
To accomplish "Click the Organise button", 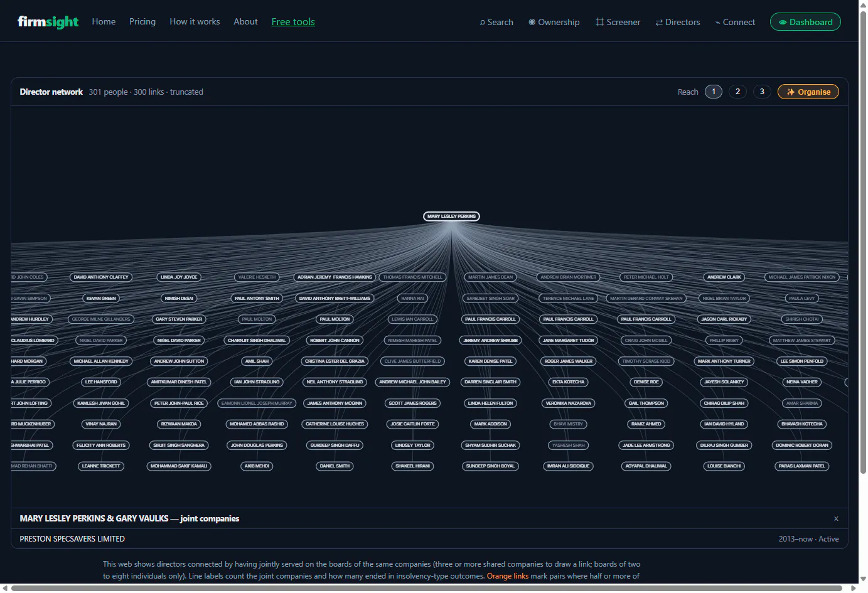I will pyautogui.click(x=808, y=92).
